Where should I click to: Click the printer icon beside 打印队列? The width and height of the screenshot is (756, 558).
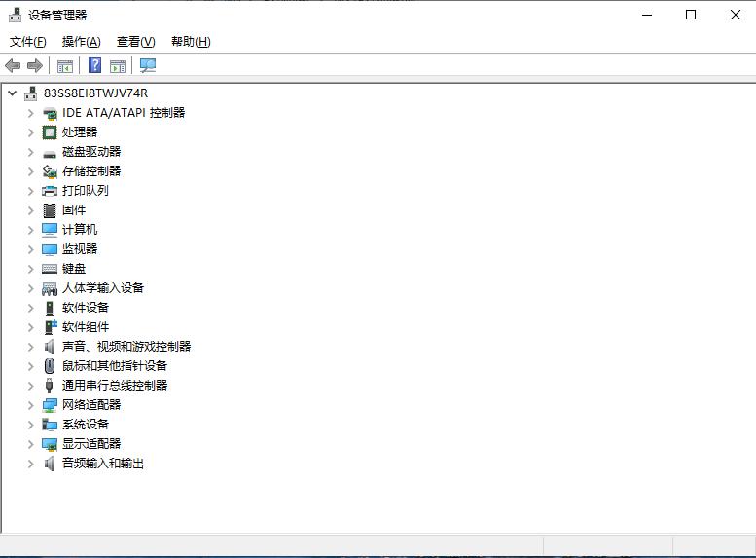pos(50,191)
